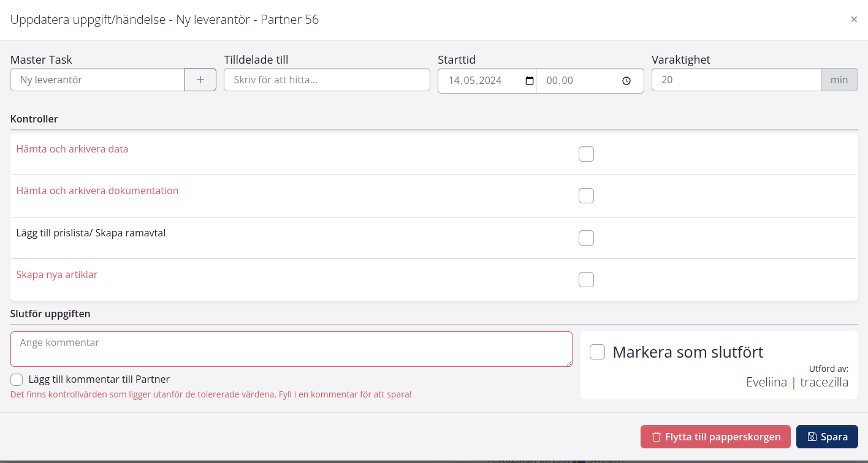
Task: Tick the 'Hämta och arkivera dokumentation' checkbox
Action: click(586, 196)
